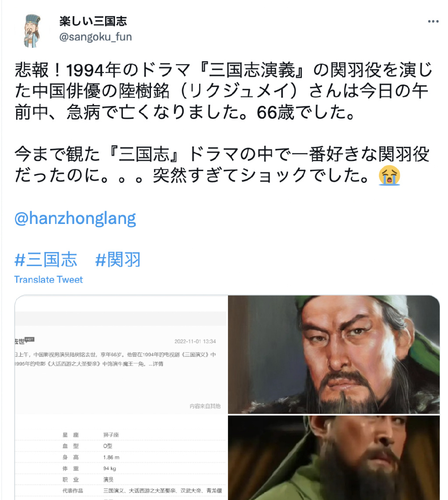
Task: Open the @hanzhonglang mention
Action: (x=75, y=218)
